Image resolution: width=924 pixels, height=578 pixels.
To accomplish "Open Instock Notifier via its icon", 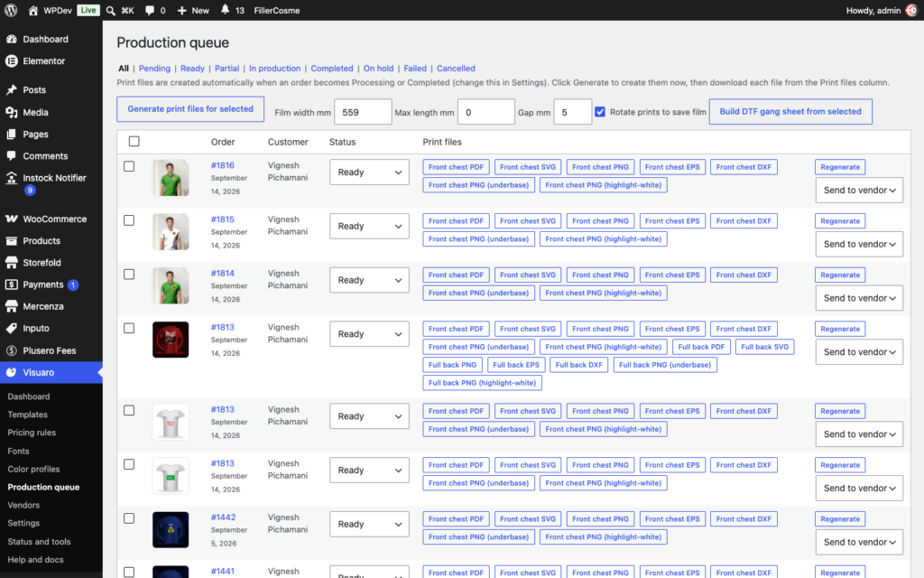I will (11, 178).
